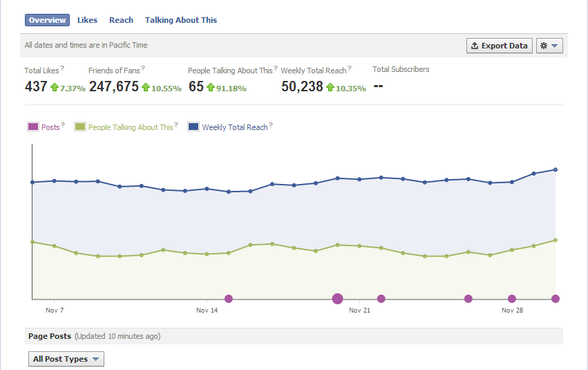Screen dimensions: 588x370
Task: Click the green arrow beside Total Likes 7.37%
Action: [55, 88]
